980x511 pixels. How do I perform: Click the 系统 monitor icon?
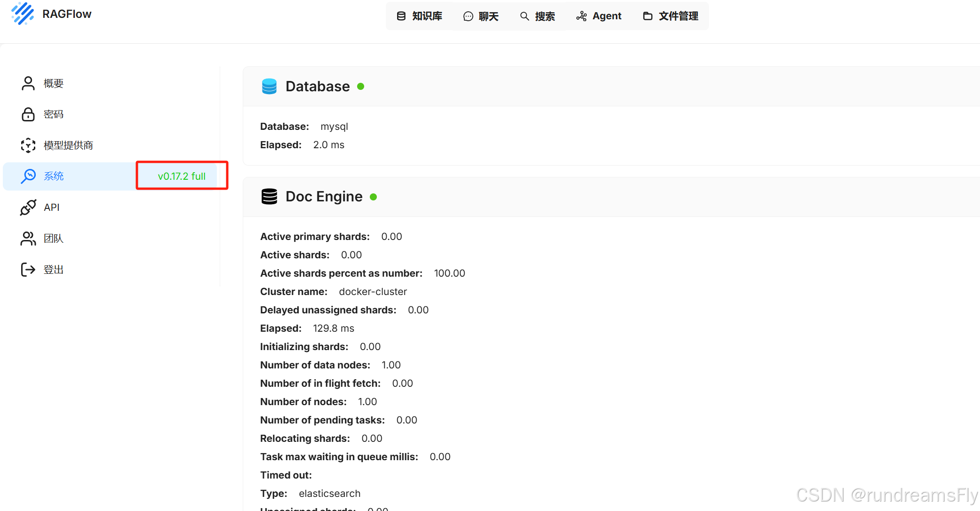pyautogui.click(x=28, y=176)
